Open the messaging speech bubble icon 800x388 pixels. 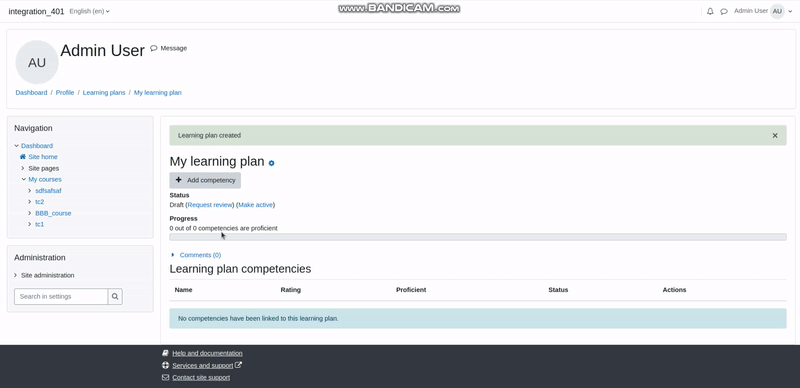pos(723,11)
